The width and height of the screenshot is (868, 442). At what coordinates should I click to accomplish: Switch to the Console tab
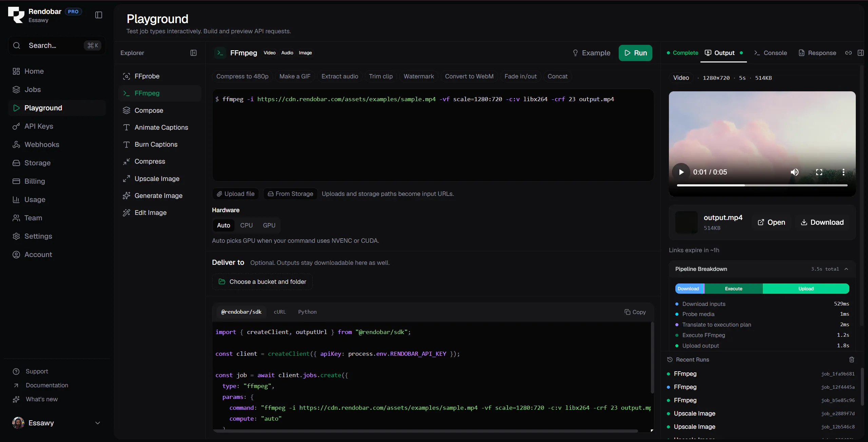(x=770, y=53)
